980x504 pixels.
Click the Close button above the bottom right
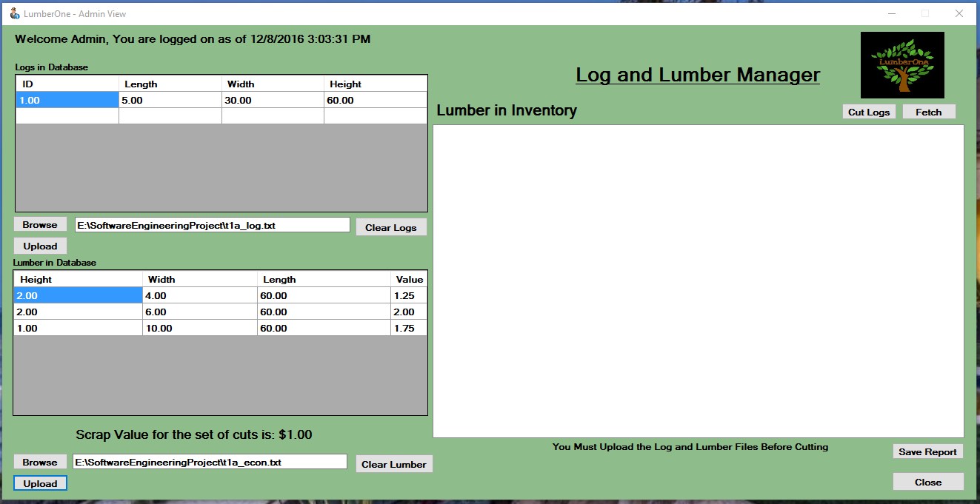927,481
